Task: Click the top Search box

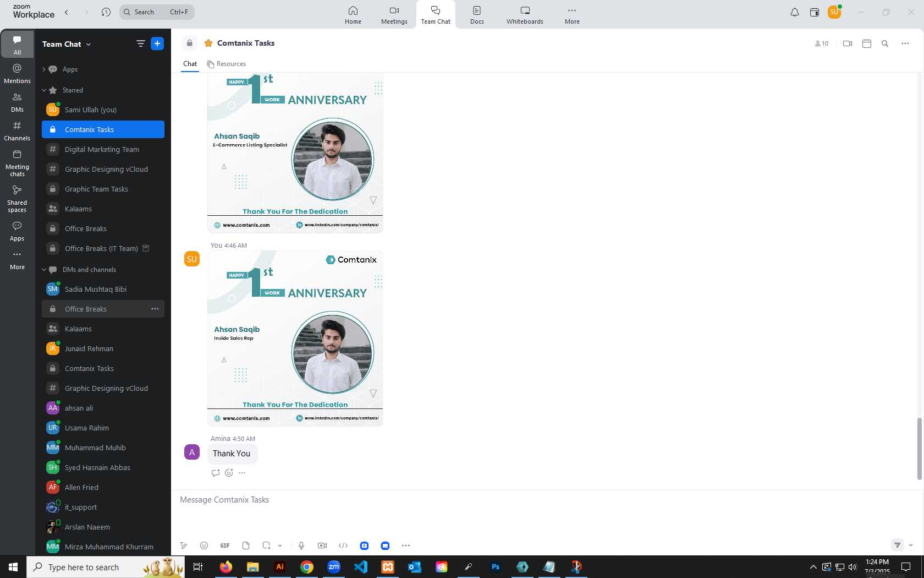Action: click(157, 12)
